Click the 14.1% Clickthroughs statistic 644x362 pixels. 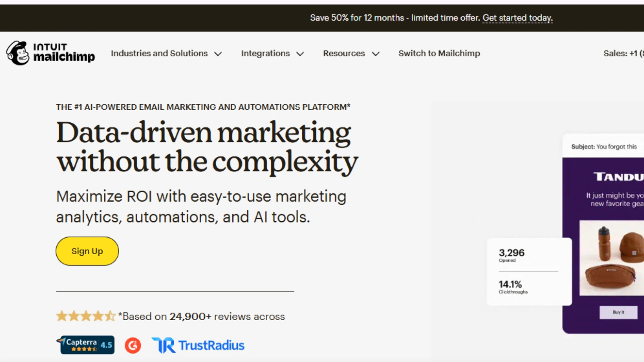click(x=513, y=287)
